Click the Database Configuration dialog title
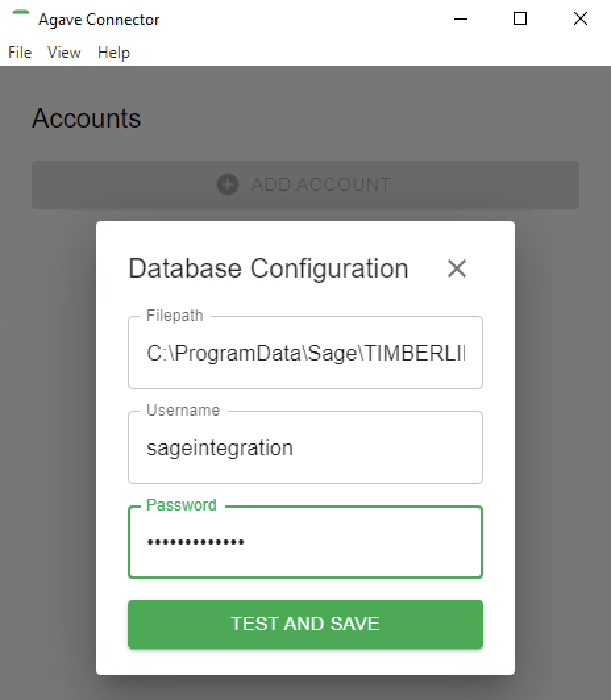The image size is (611, 700). (269, 268)
